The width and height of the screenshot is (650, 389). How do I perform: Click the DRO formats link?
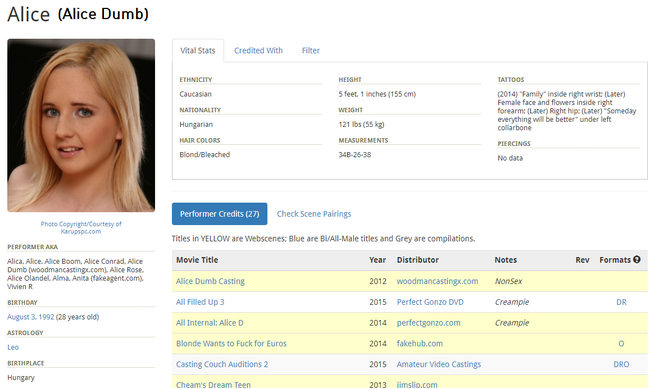tap(621, 364)
